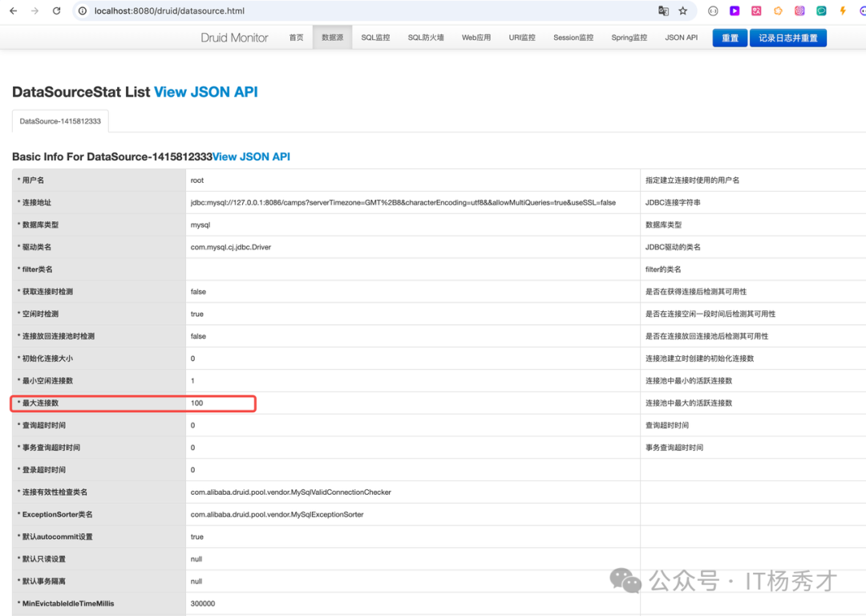Open the JSON API menu item

(x=681, y=38)
